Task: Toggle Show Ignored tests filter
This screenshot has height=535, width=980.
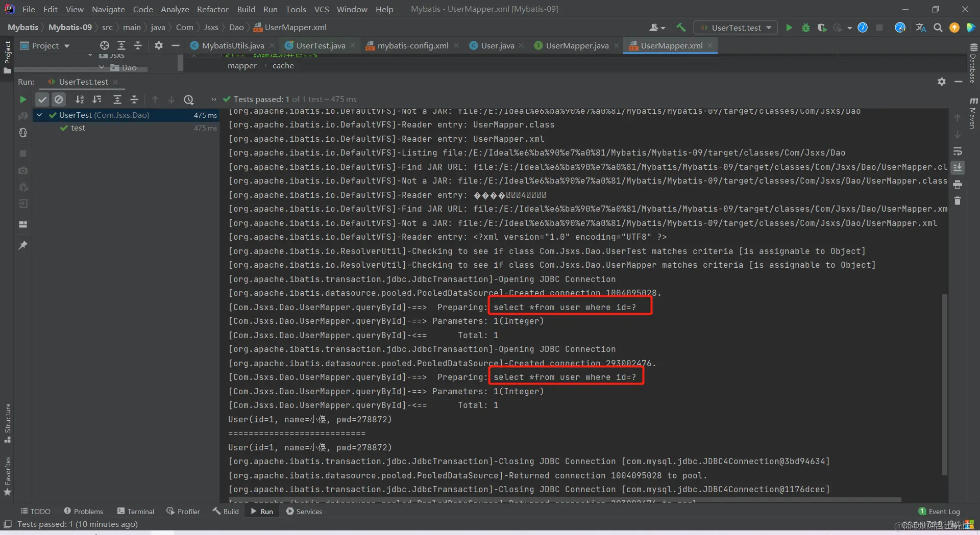Action: click(59, 99)
